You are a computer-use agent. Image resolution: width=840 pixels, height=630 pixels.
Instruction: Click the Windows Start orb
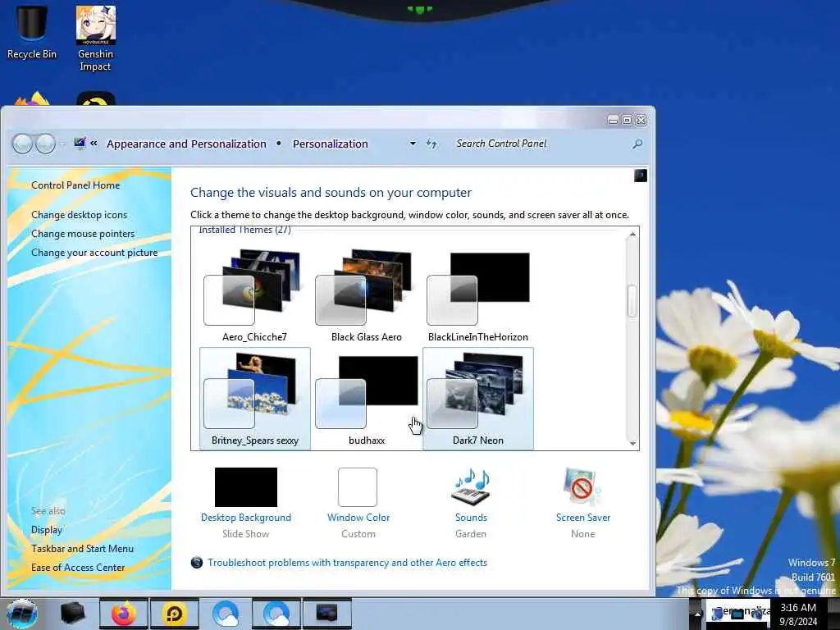tap(22, 614)
